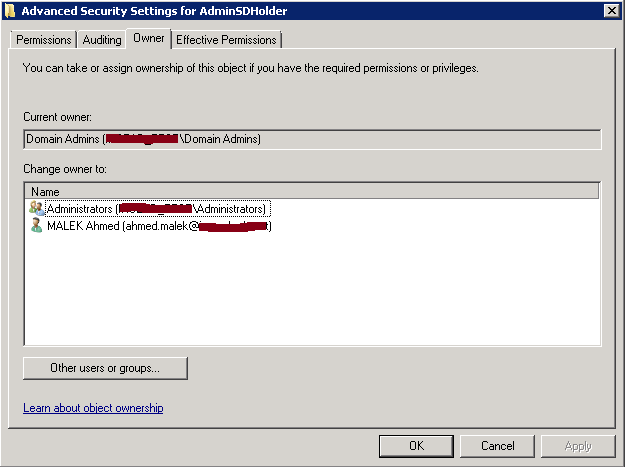The height and width of the screenshot is (467, 625).
Task: Click the Current owner Domain Admins field
Action: coord(312,139)
